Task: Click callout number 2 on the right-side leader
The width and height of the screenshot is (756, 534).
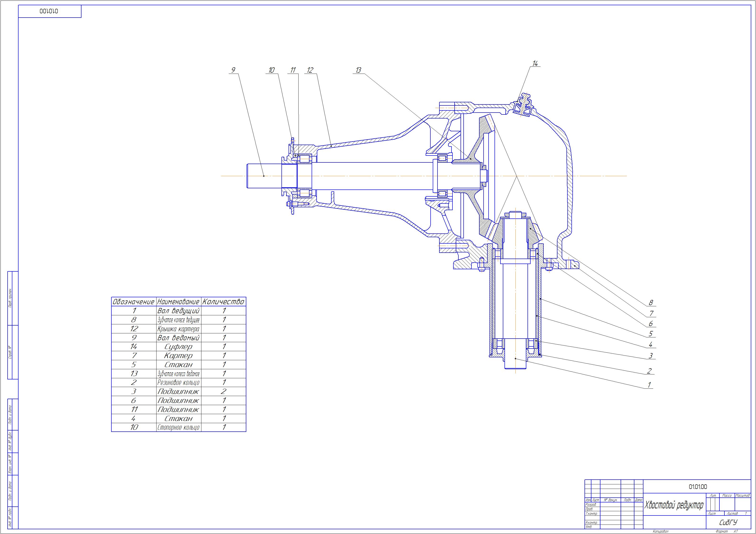Action: click(x=649, y=371)
